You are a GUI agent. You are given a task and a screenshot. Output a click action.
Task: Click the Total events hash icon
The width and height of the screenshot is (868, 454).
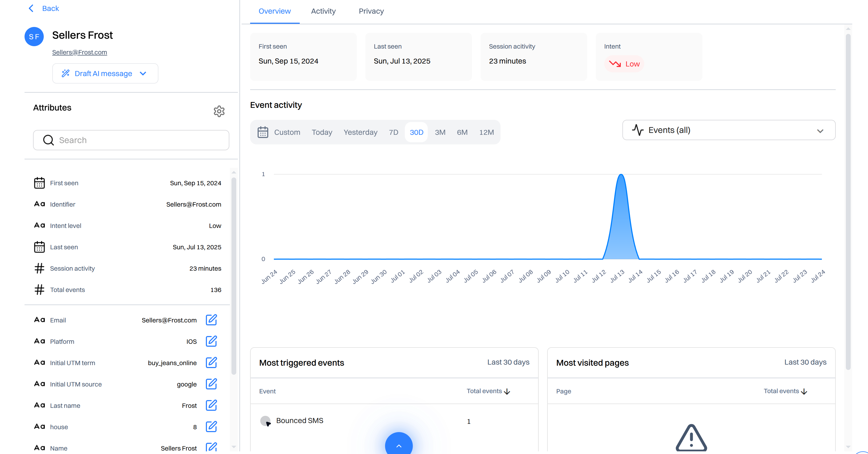coord(39,289)
